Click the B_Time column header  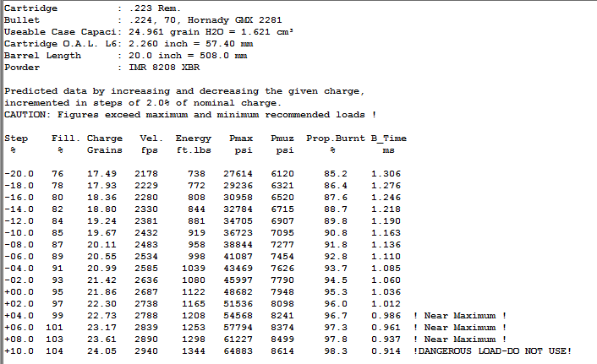point(388,138)
